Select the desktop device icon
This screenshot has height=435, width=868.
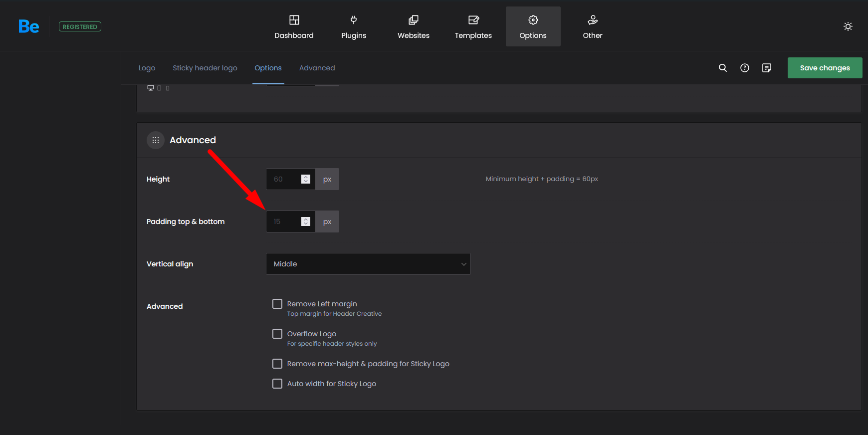coord(150,88)
